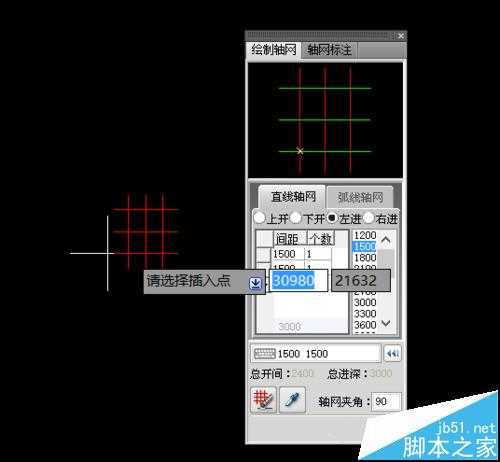Close the axis grid panel
Image resolution: width=500 pixels, height=462 pixels.
pos(401,36)
